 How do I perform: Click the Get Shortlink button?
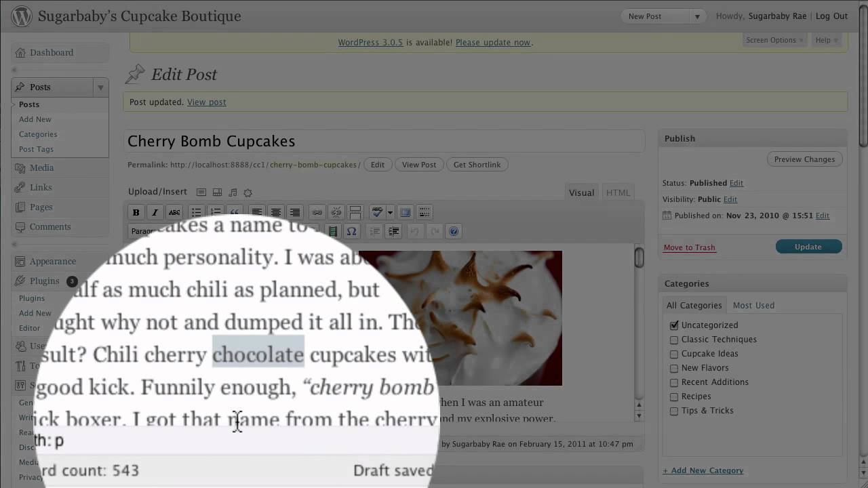[477, 165]
